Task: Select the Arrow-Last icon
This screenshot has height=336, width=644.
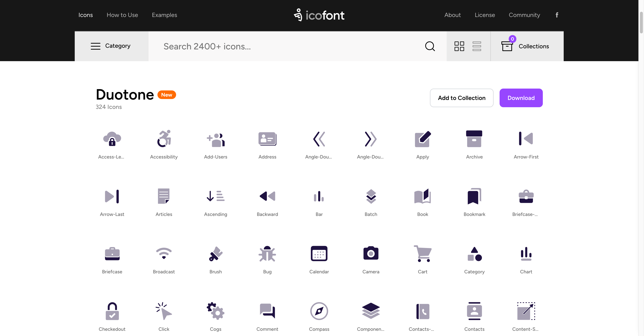Action: 112,196
